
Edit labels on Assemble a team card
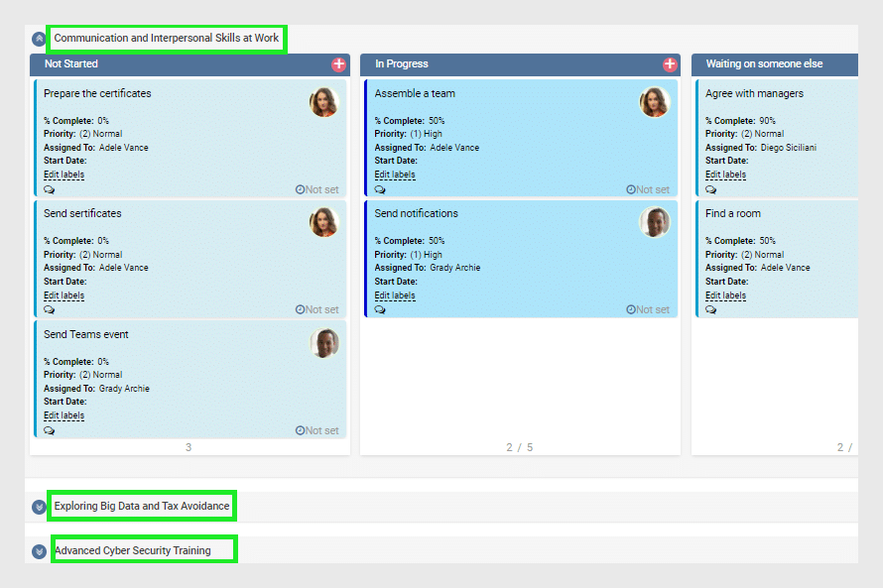pyautogui.click(x=395, y=175)
